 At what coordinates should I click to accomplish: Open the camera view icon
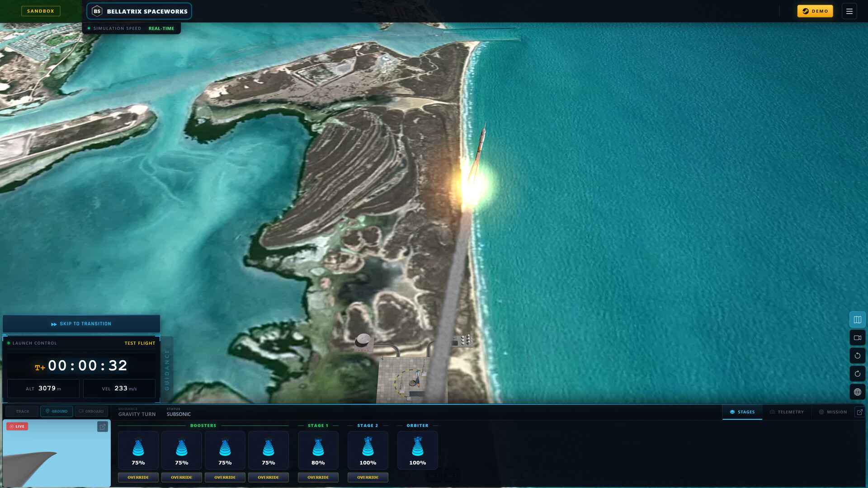click(857, 338)
